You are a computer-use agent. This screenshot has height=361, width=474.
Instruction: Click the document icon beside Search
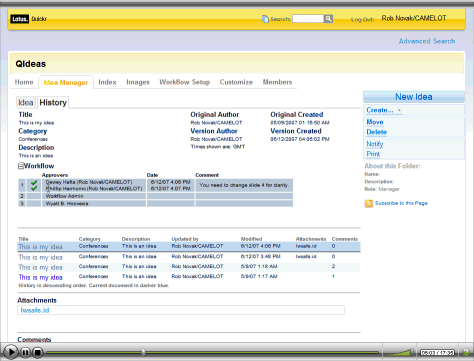[x=265, y=19]
